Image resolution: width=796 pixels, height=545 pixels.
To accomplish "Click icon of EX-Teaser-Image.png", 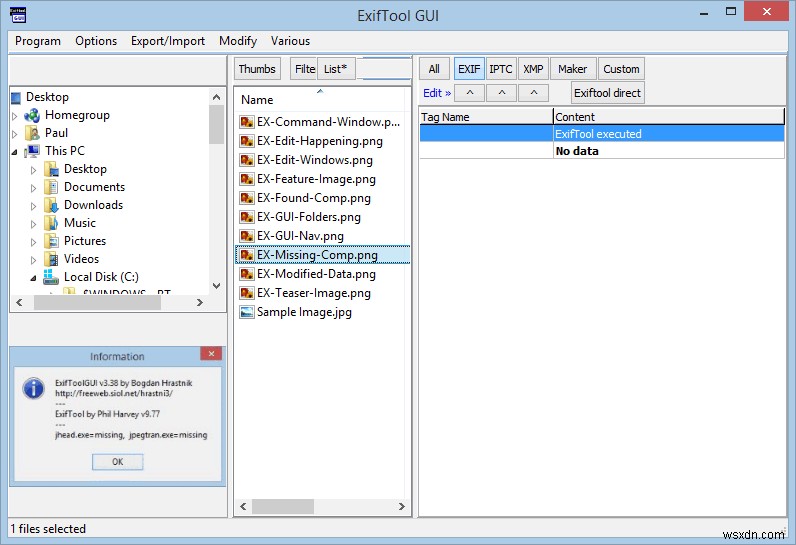I will pos(247,293).
